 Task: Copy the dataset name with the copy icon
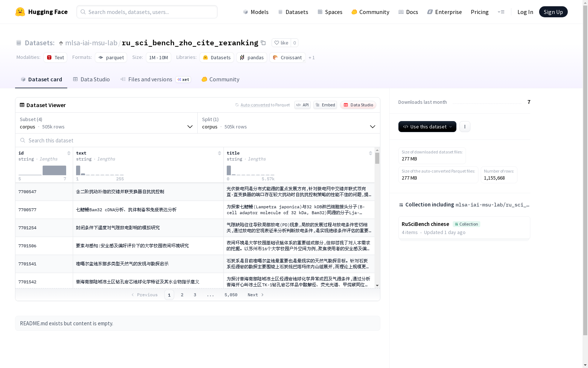(x=263, y=43)
